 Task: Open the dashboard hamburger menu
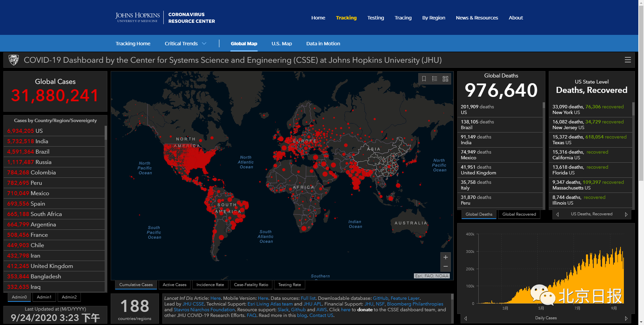pyautogui.click(x=628, y=60)
